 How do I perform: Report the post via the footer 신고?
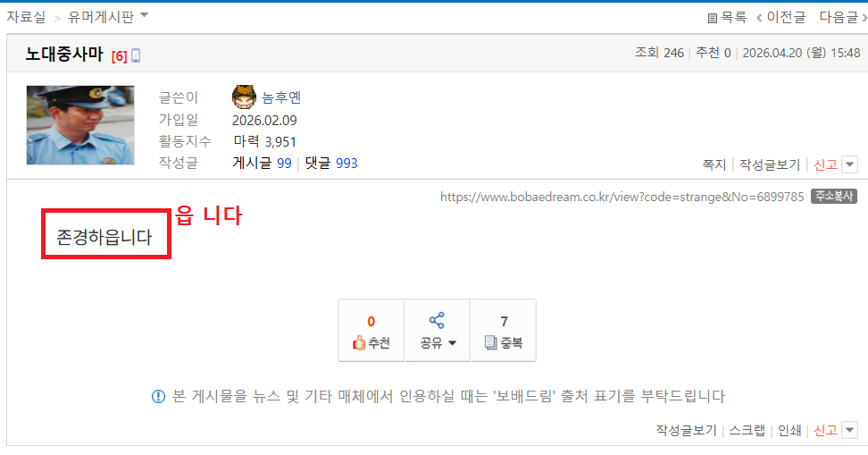point(825,430)
